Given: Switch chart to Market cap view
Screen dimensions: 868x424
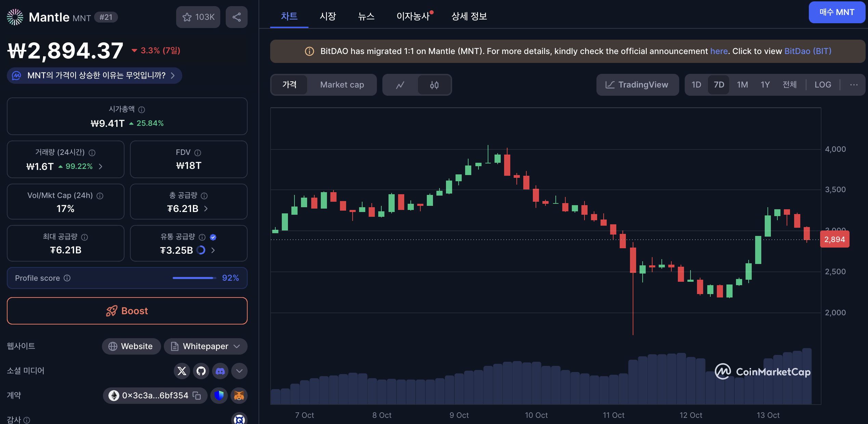Looking at the screenshot, I should pyautogui.click(x=342, y=85).
